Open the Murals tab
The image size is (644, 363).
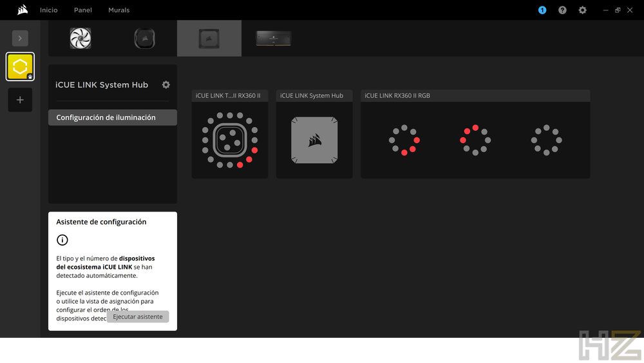(x=118, y=10)
